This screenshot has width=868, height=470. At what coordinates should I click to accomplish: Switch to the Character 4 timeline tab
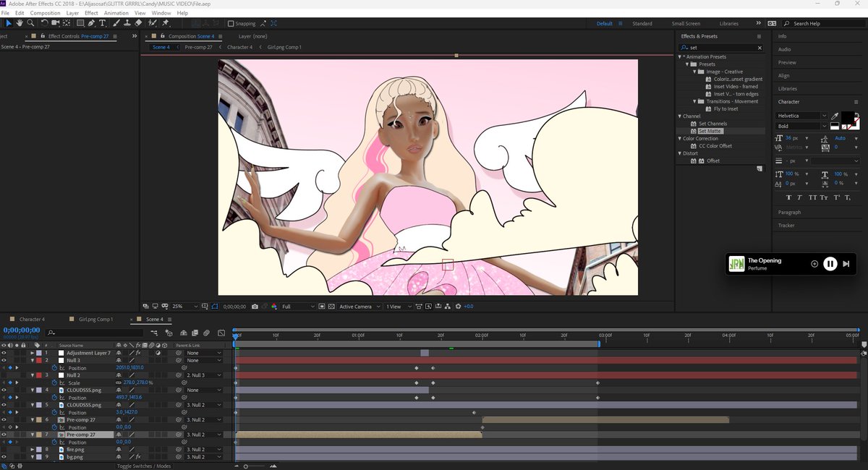[x=32, y=319]
